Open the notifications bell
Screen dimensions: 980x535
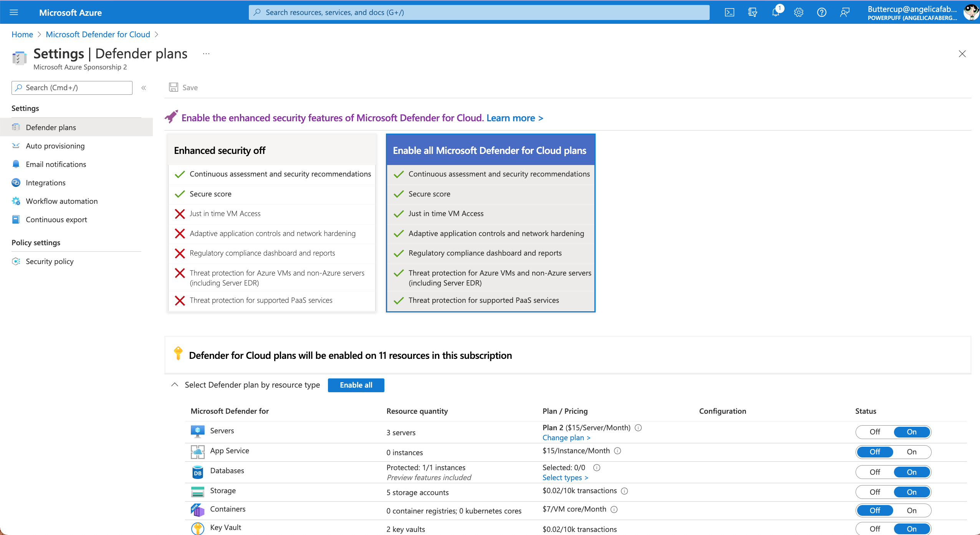click(x=775, y=12)
